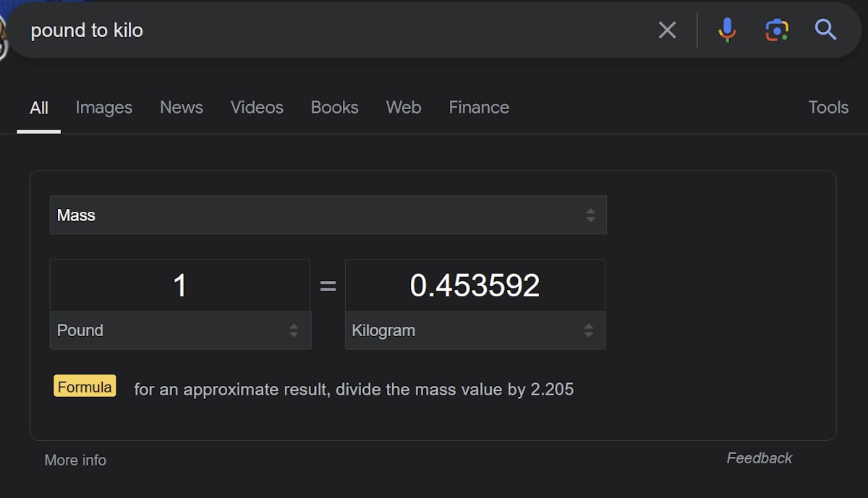Viewport: 868px width, 498px height.
Task: Send Feedback on the converter
Action: point(759,458)
